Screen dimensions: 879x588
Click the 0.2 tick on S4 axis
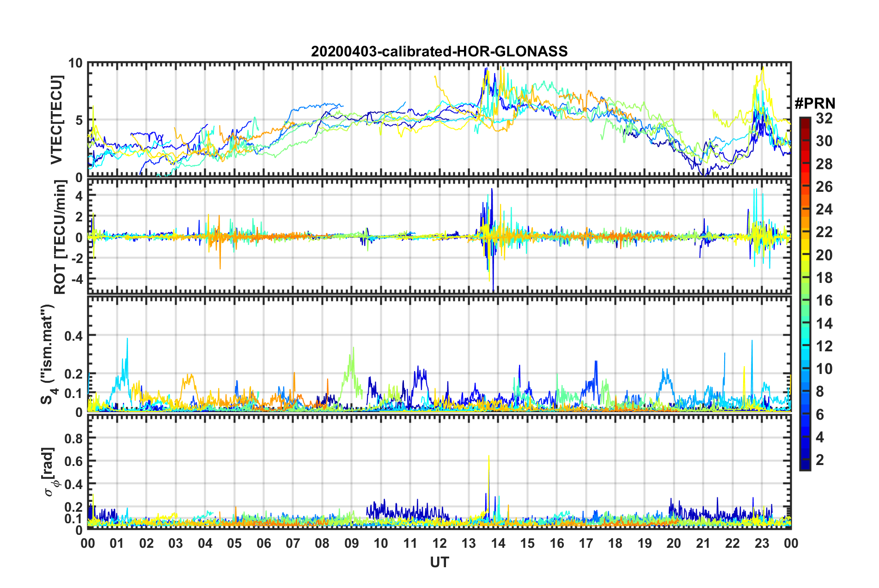[73, 374]
